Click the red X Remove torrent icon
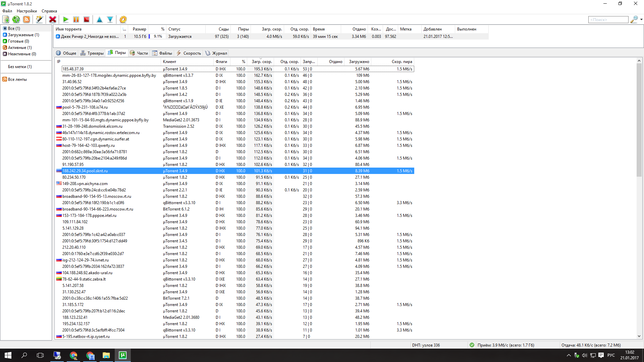Screen dimensions: 644x362 [53, 19]
